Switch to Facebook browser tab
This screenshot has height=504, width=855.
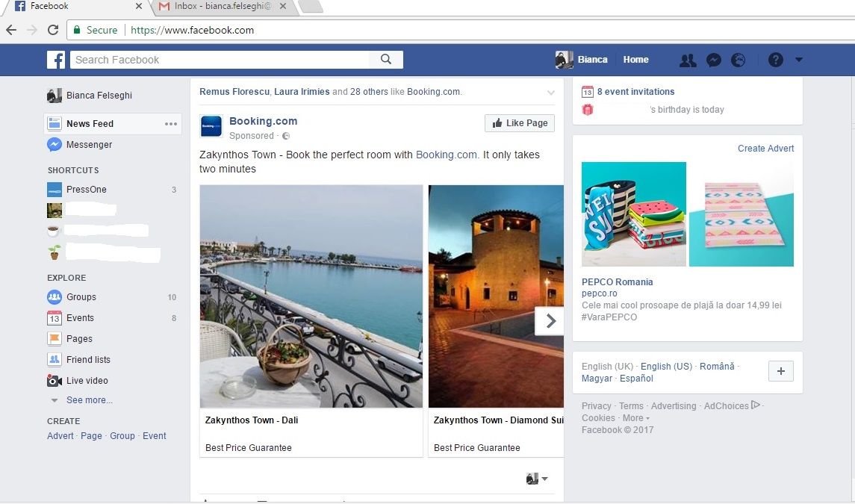point(76,6)
